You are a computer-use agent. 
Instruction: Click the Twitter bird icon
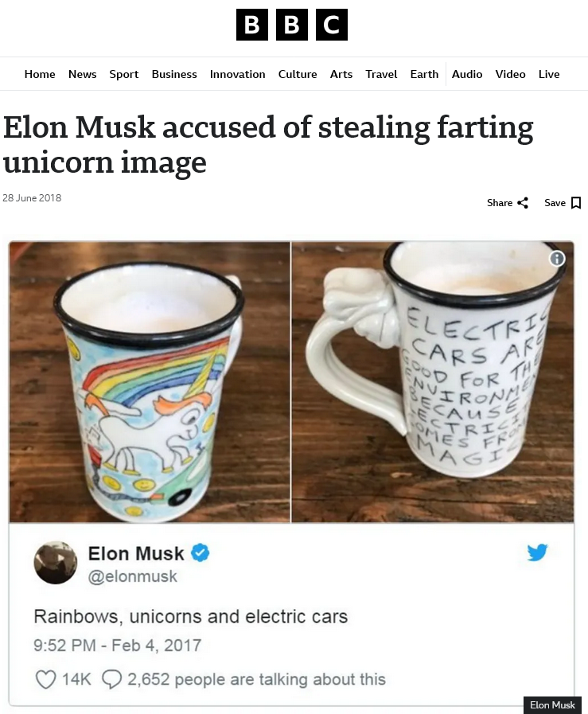[538, 552]
